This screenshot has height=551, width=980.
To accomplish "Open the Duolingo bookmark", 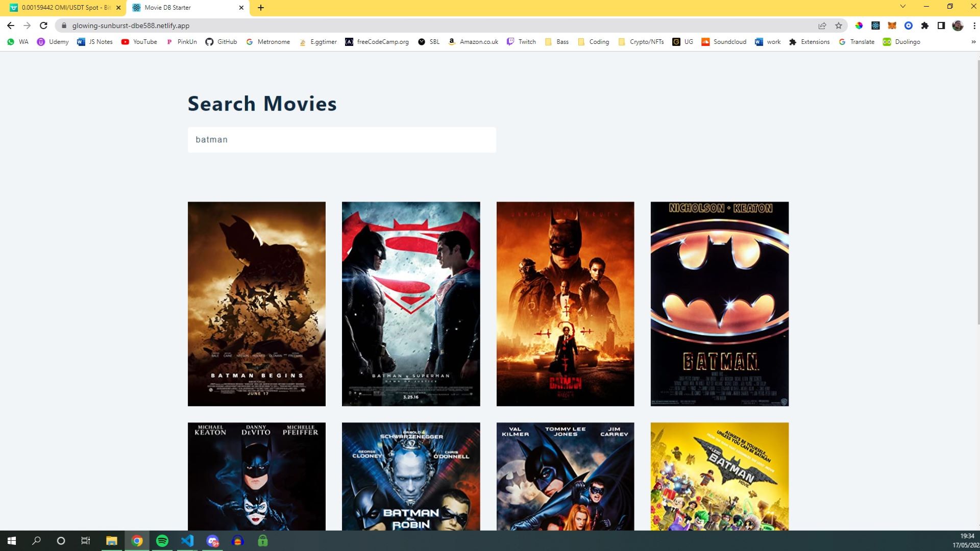I will pyautogui.click(x=901, y=42).
